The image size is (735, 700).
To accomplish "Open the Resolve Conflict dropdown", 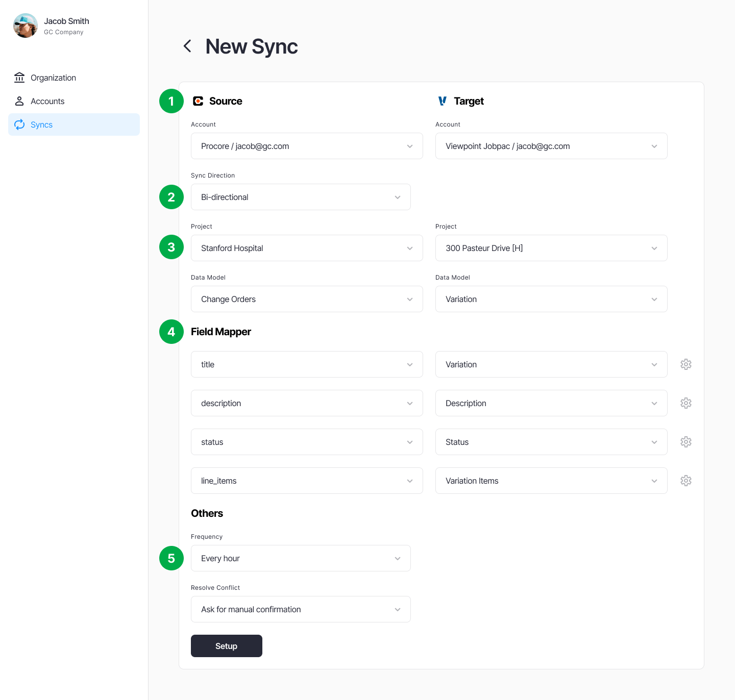I will point(301,609).
